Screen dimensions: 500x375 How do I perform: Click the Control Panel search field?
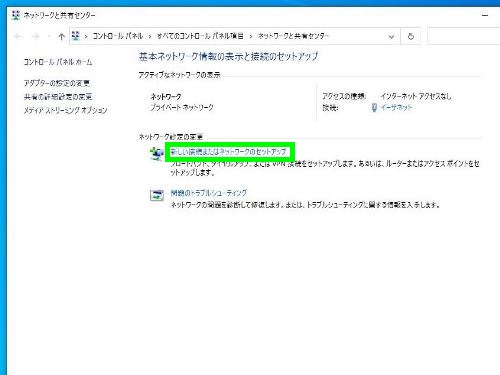click(x=463, y=36)
